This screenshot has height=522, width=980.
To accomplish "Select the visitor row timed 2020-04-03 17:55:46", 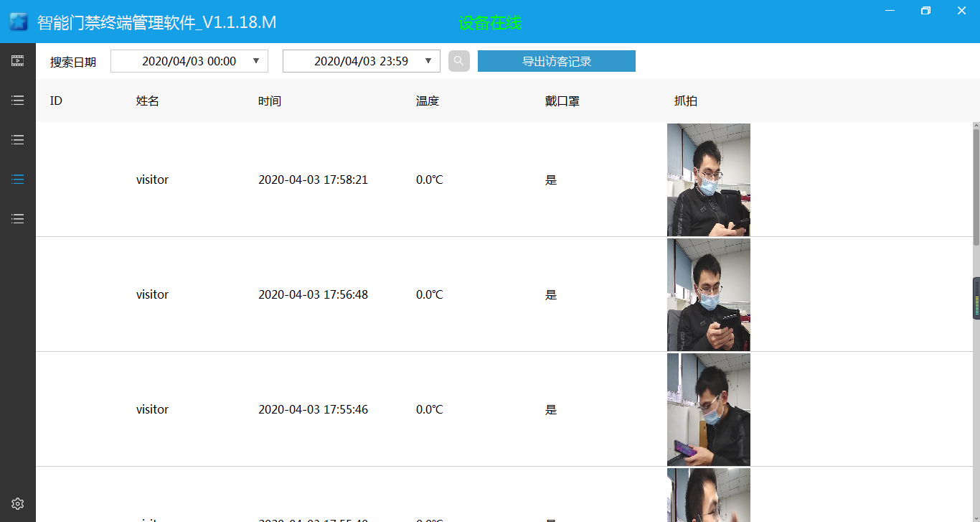I will pyautogui.click(x=313, y=409).
